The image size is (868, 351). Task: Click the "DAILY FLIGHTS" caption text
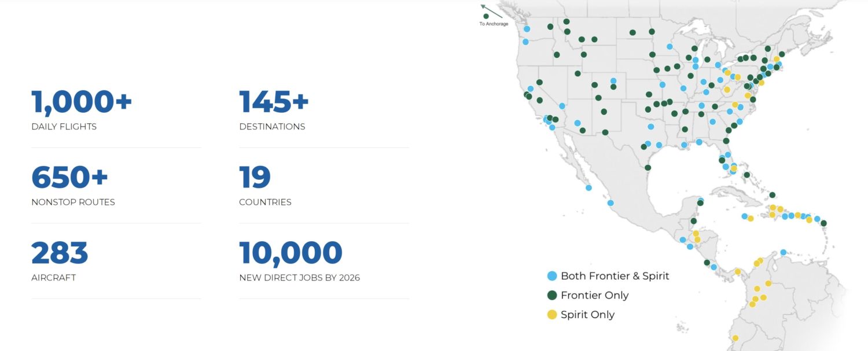point(64,127)
